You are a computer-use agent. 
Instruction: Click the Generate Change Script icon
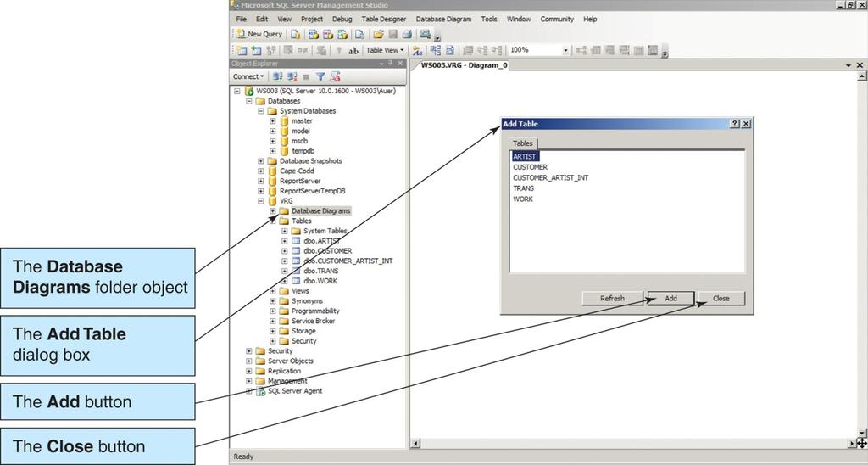coord(321,50)
